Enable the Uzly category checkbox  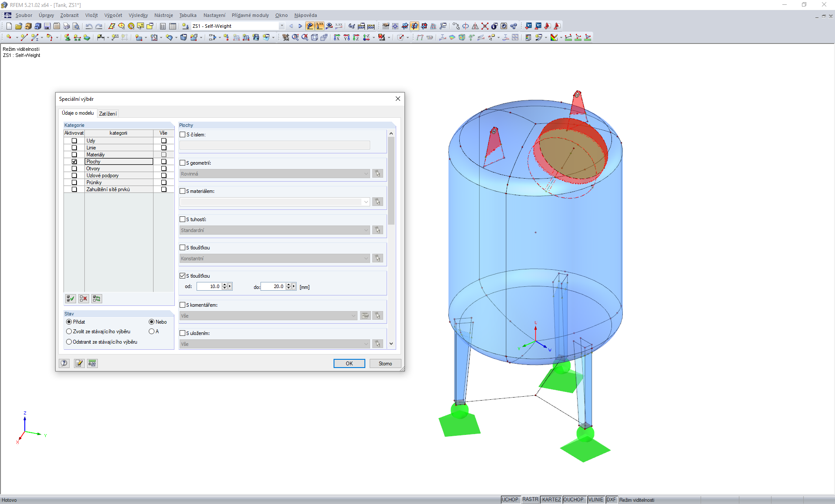click(74, 141)
